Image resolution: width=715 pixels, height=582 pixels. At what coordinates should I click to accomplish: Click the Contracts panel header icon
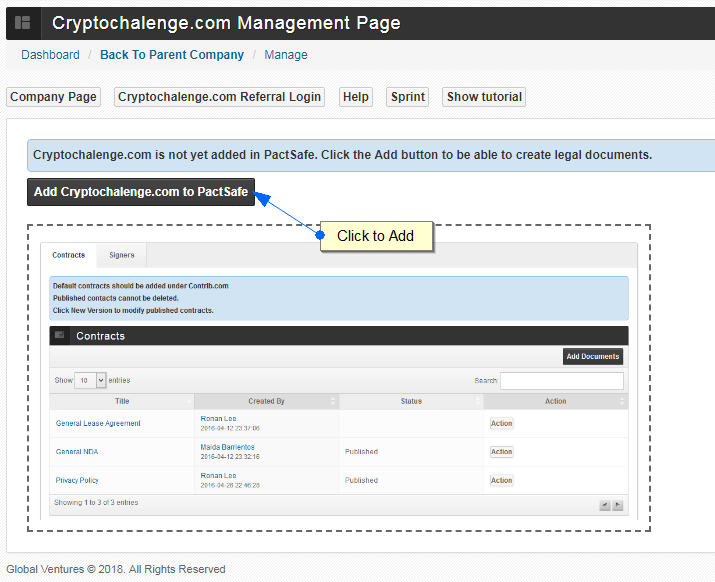59,335
